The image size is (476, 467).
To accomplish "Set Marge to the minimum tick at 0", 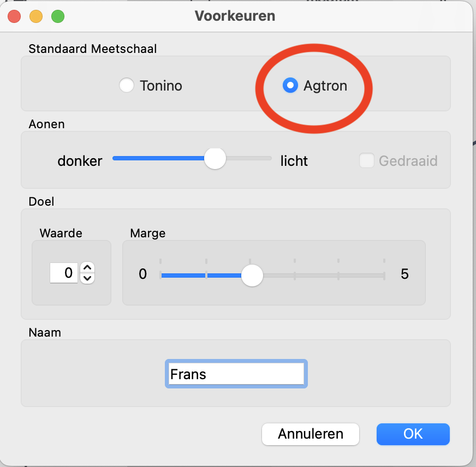I will click(x=160, y=276).
